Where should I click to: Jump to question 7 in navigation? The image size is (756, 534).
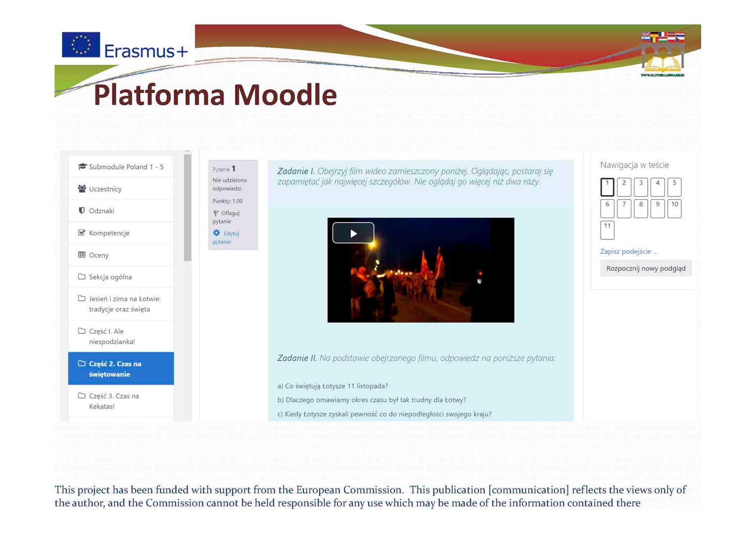pyautogui.click(x=624, y=209)
